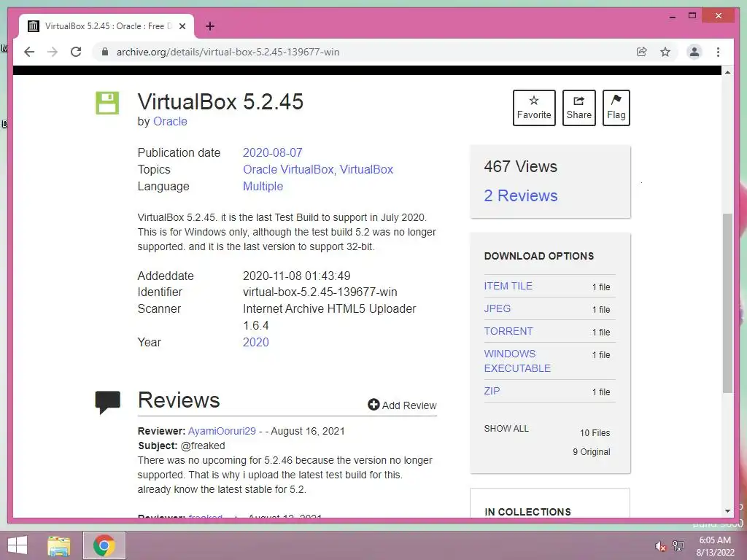Minimize the Chrome window
747x560 pixels.
[672, 16]
